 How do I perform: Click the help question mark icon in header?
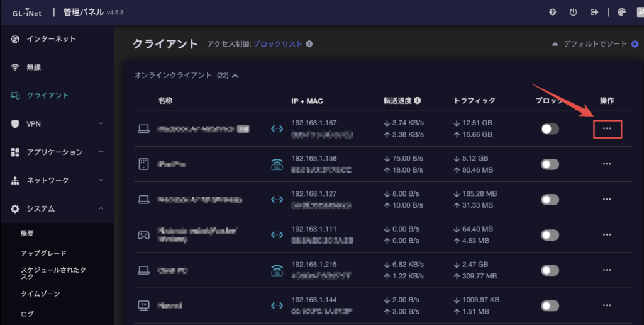click(x=553, y=12)
